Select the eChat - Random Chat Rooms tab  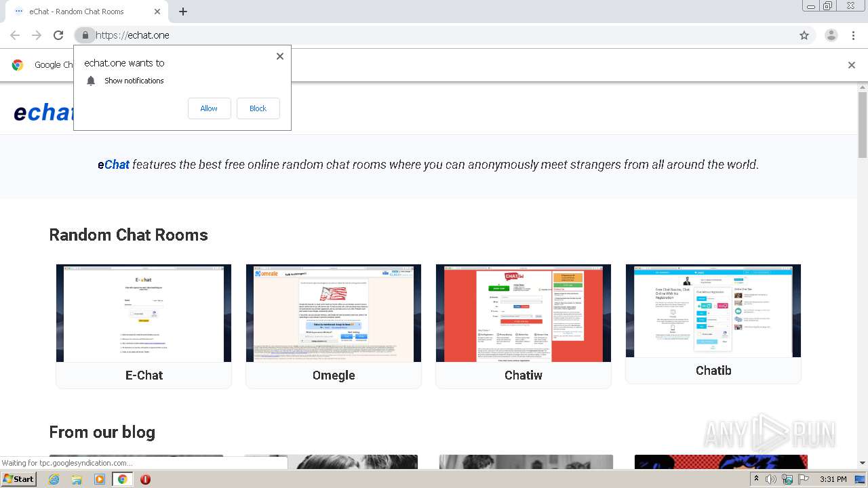[x=85, y=12]
